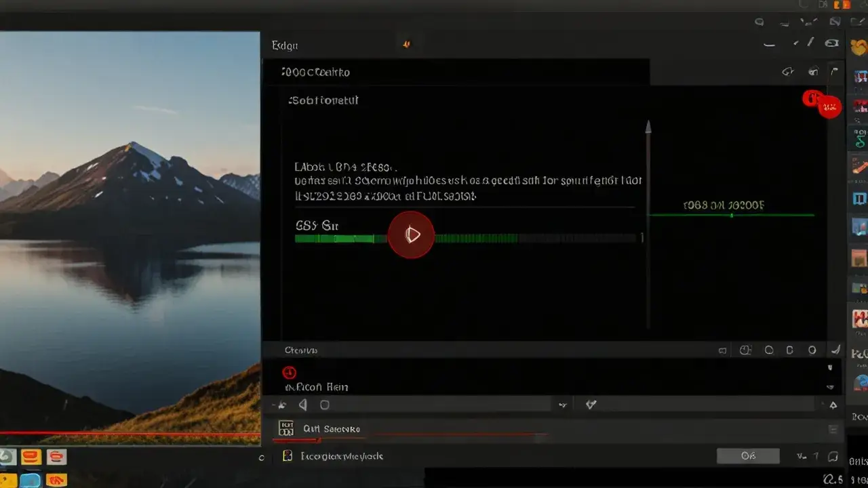The height and width of the screenshot is (488, 868).
Task: Click the red notification badge on the panel edge
Action: [x=829, y=106]
